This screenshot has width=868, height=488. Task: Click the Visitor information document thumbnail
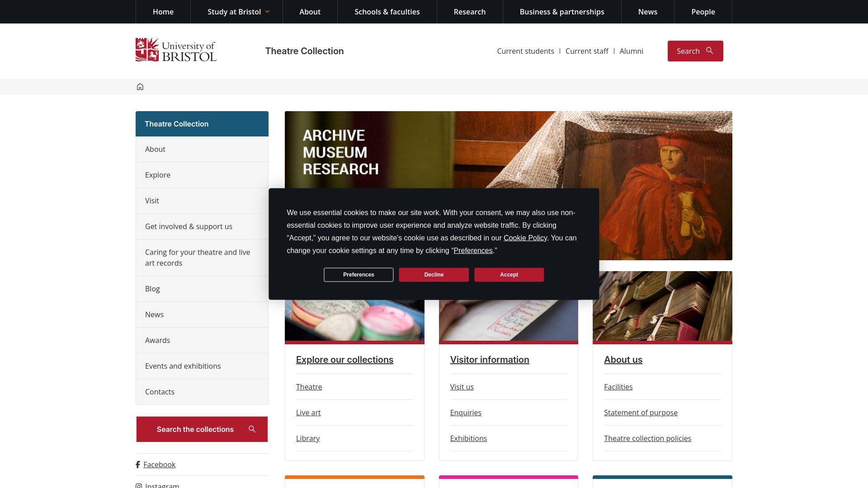coord(509,320)
